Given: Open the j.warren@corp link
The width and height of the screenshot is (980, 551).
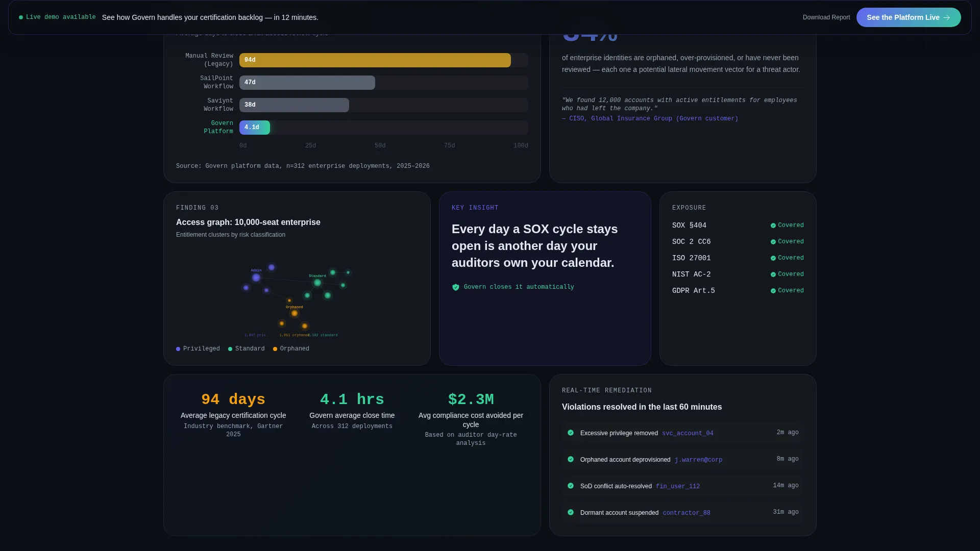Looking at the screenshot, I should [x=698, y=460].
